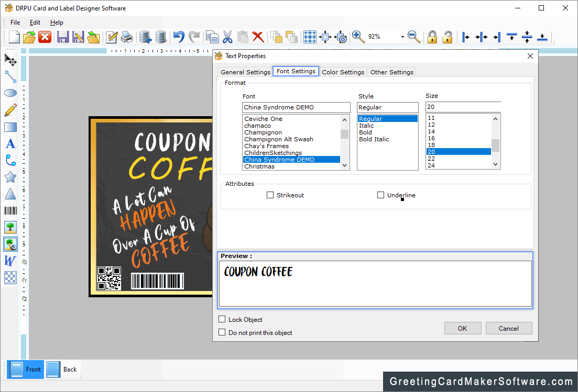Switch to General Settings tab
This screenshot has height=392, width=578.
point(245,72)
